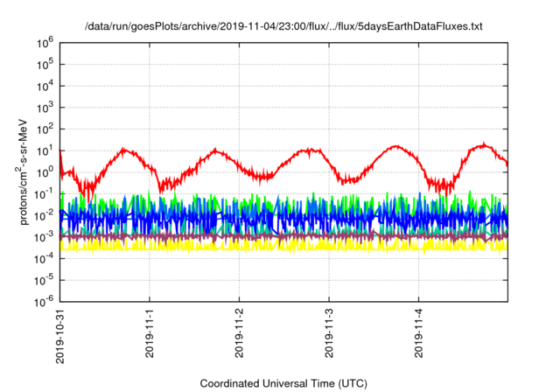This screenshot has height=392, width=560.
Task: Click the 2019-11-2 x-axis date label
Action: pos(239,332)
